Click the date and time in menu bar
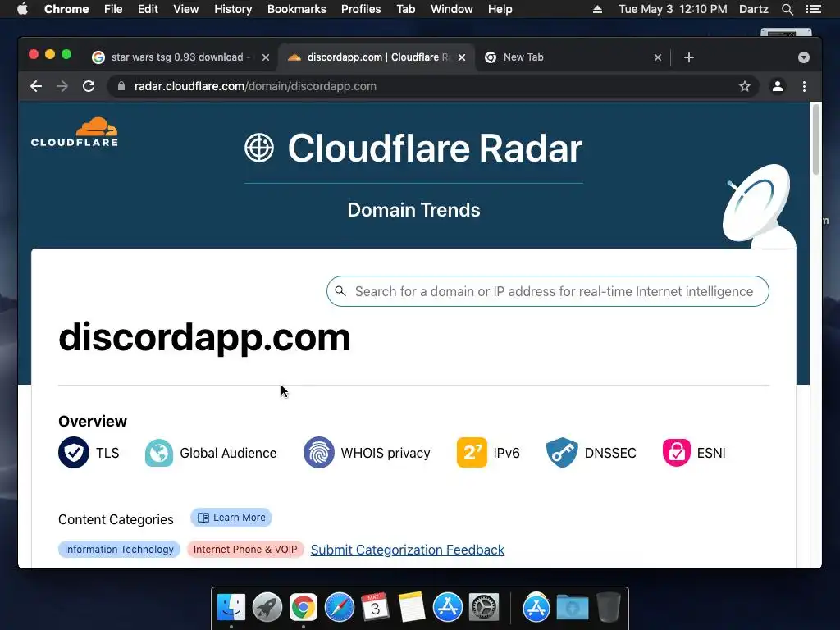The image size is (840, 630). tap(673, 9)
